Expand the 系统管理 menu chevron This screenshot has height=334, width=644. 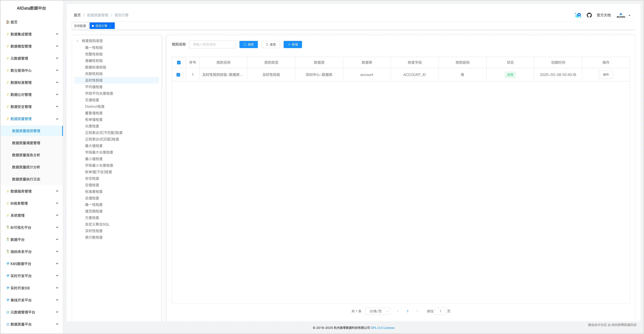(57, 215)
